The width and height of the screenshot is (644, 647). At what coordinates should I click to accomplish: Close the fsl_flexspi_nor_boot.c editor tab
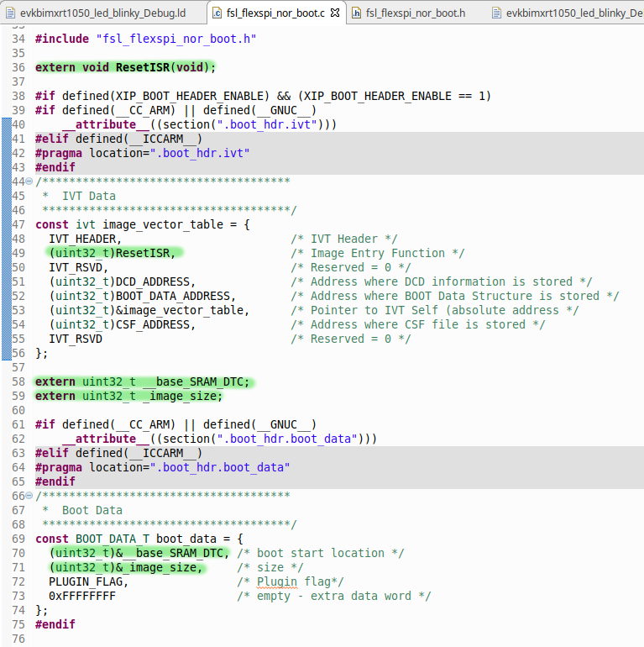pos(335,13)
